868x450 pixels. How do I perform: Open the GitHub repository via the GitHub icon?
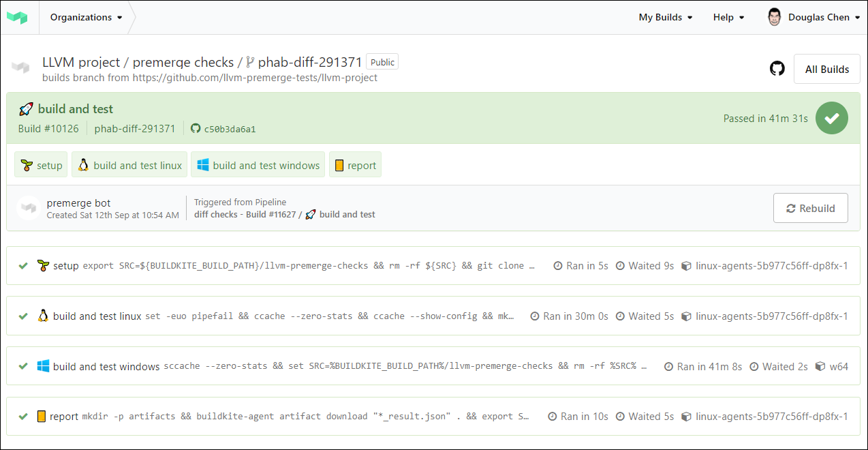(777, 68)
